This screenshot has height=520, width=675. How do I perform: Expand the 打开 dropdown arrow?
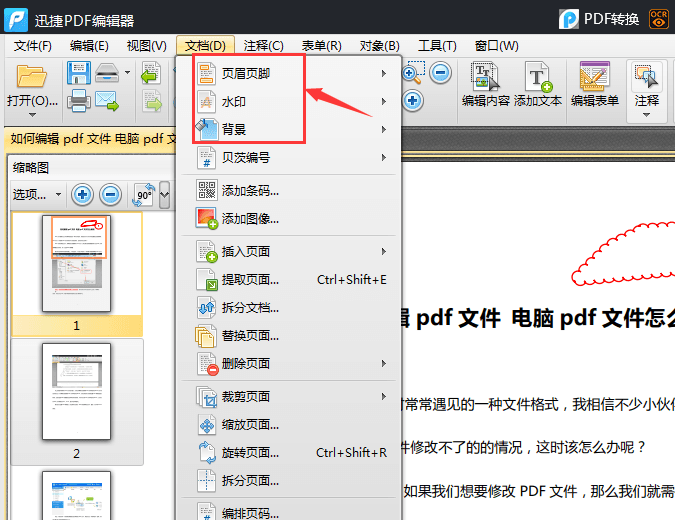32,115
